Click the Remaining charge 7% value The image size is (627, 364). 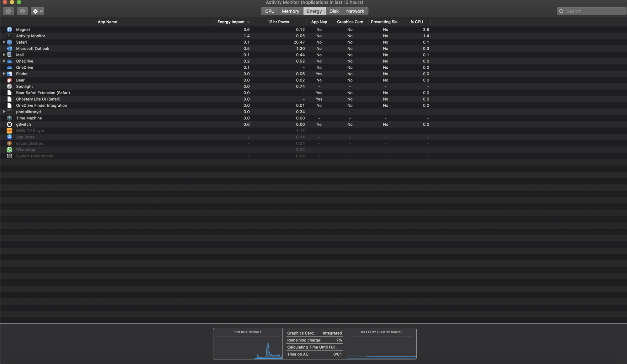339,340
